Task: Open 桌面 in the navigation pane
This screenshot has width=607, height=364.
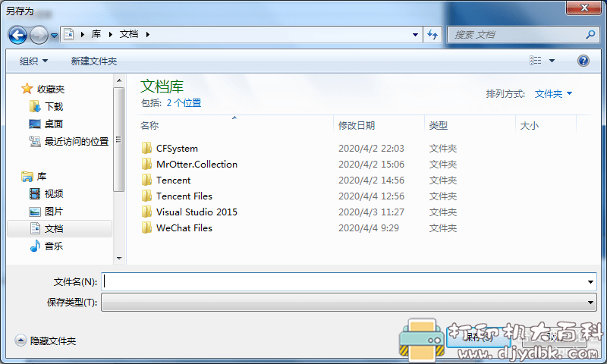Action: coord(54,124)
